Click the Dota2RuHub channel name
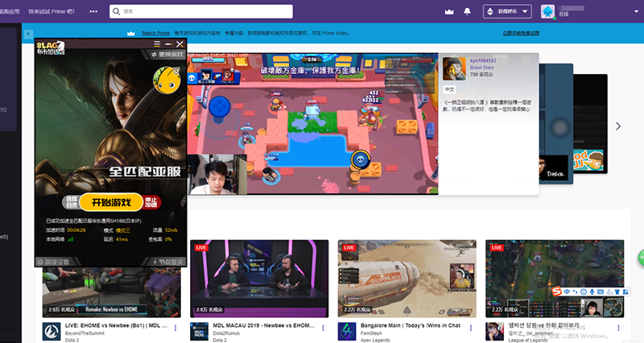644x343 pixels. point(225,333)
